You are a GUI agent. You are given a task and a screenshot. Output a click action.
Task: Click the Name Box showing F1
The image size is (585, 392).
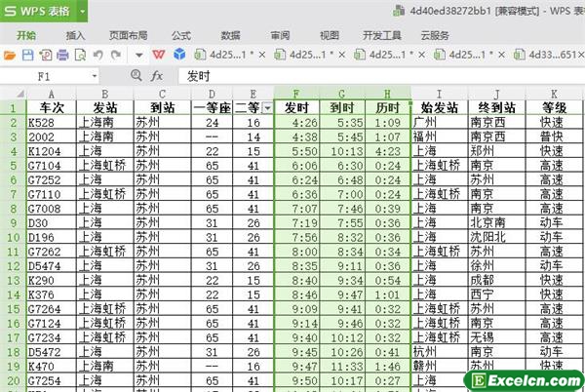(44, 76)
